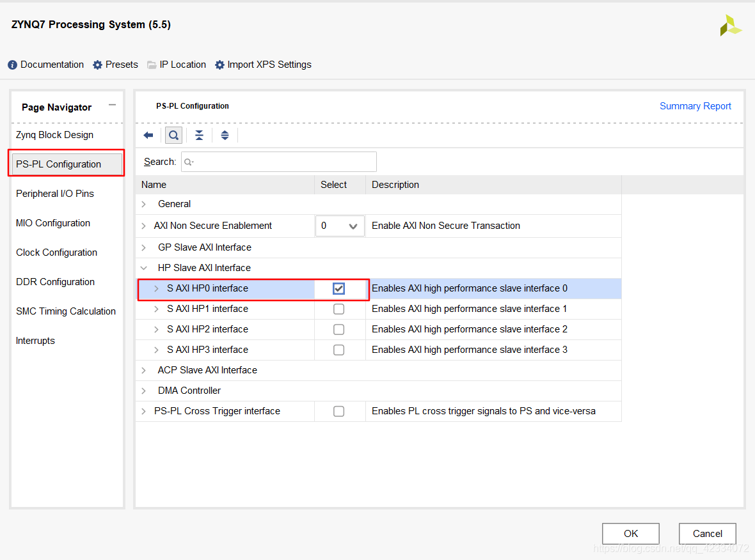Expand DMA Controller row

tap(144, 391)
